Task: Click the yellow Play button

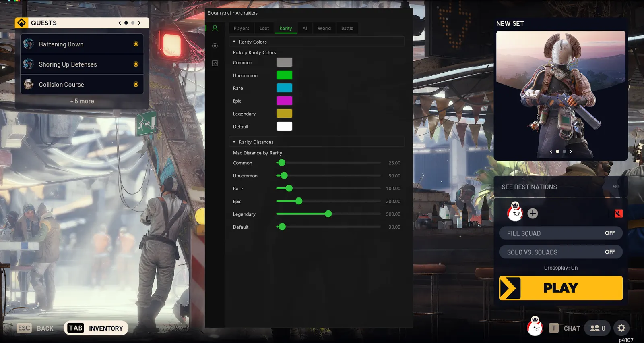Action: [561, 288]
